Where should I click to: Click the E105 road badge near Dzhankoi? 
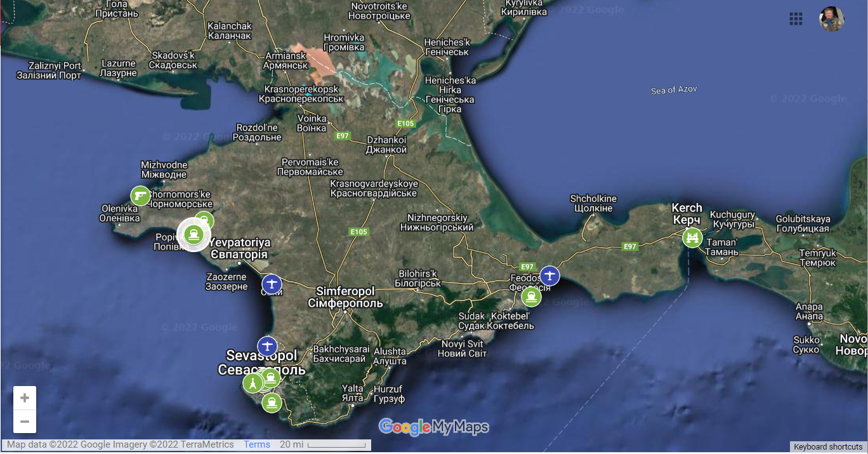405,123
